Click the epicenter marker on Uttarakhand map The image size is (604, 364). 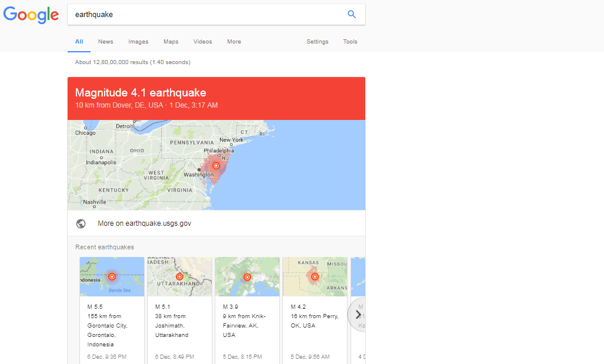179,276
